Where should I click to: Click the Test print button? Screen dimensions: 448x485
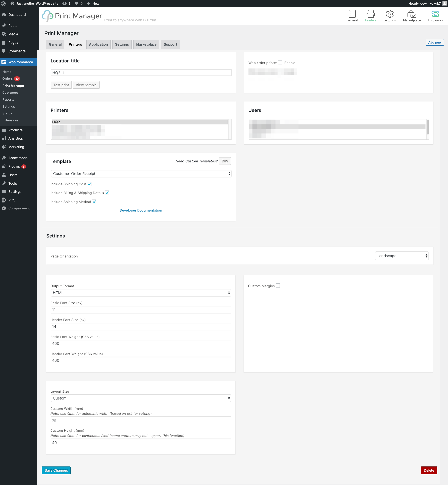click(x=61, y=85)
